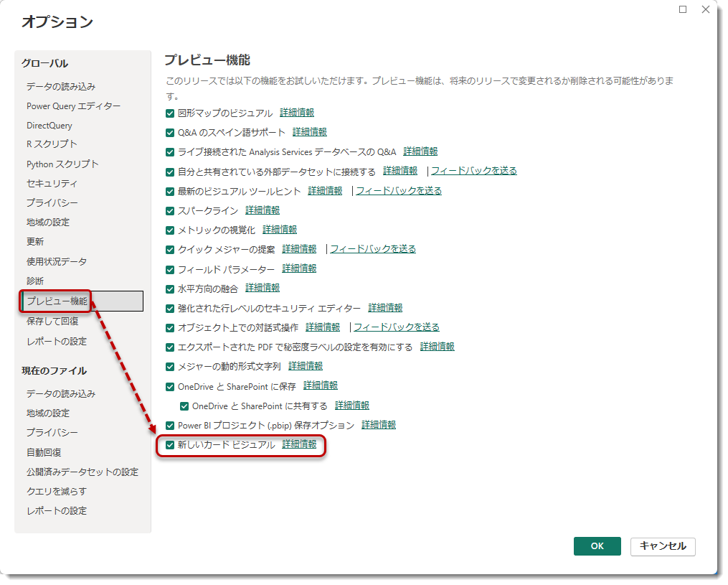
Task: Open 詳細情報 for Power BI プロジェクト (.pbip)
Action: (379, 425)
